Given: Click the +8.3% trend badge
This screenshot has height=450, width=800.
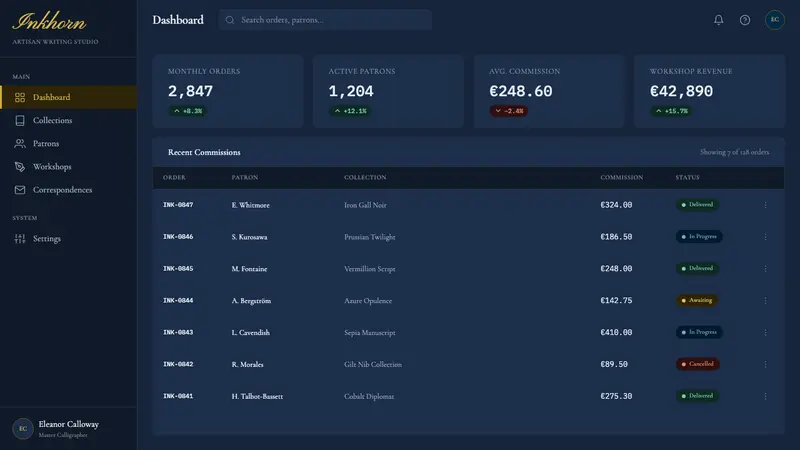Looking at the screenshot, I should (188, 111).
